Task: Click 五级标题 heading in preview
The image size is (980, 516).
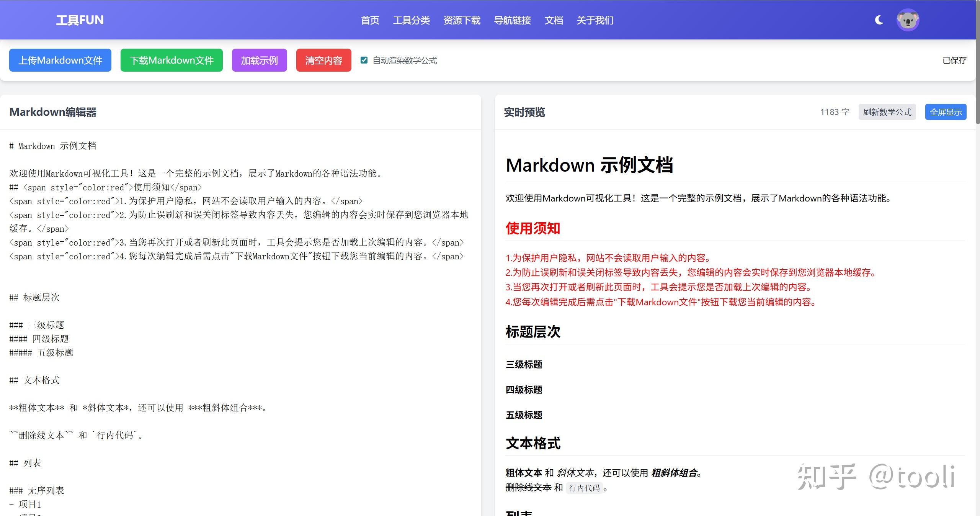Action: point(524,415)
